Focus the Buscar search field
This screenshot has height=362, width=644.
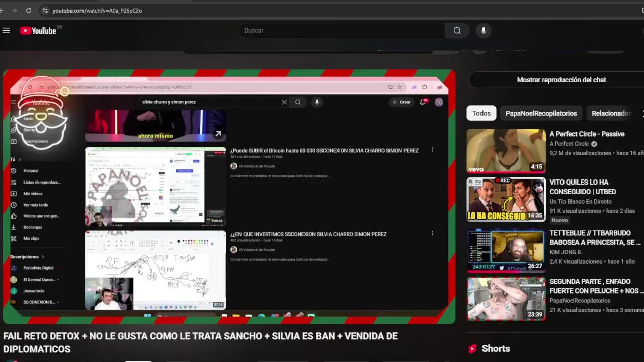tap(342, 31)
